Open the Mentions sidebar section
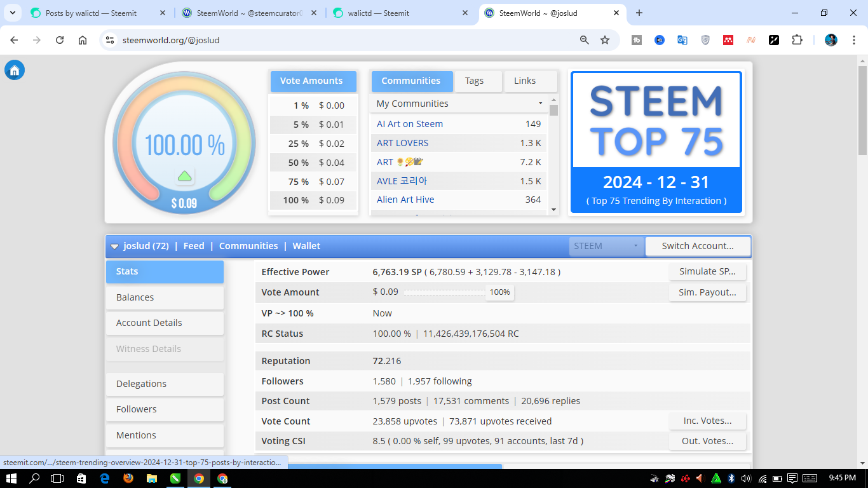 coord(165,435)
